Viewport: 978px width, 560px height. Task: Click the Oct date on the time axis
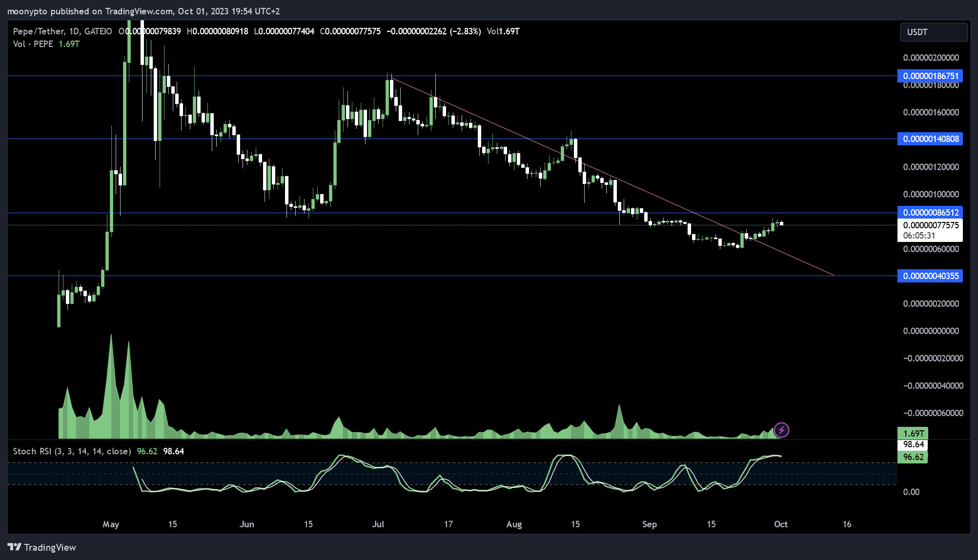pyautogui.click(x=781, y=524)
